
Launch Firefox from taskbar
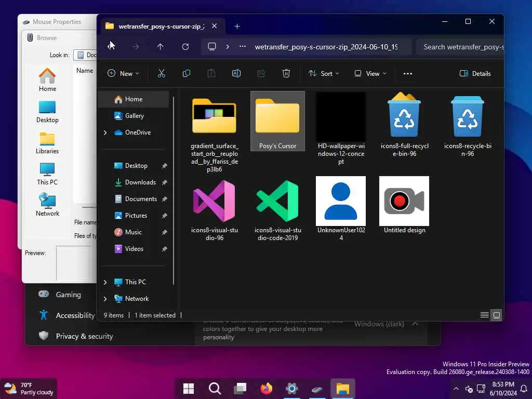pyautogui.click(x=266, y=389)
